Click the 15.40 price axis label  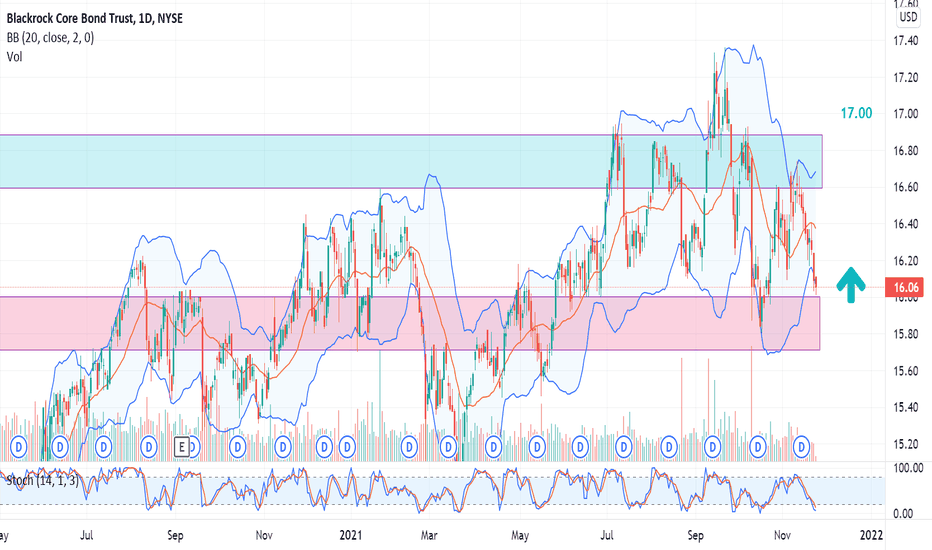pos(906,408)
